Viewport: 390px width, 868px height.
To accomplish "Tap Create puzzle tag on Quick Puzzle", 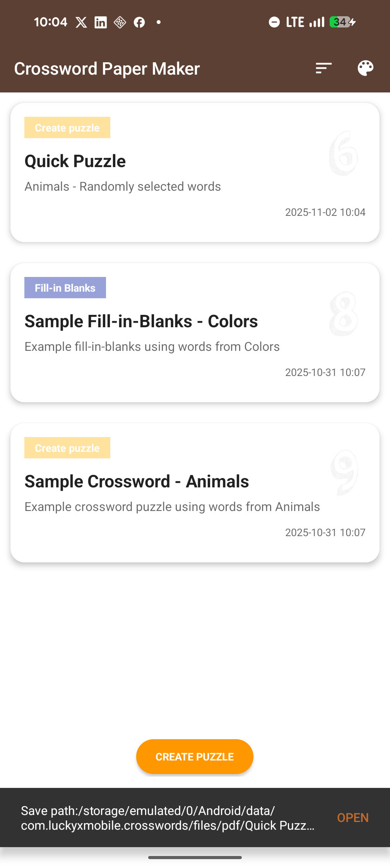I will pyautogui.click(x=67, y=128).
